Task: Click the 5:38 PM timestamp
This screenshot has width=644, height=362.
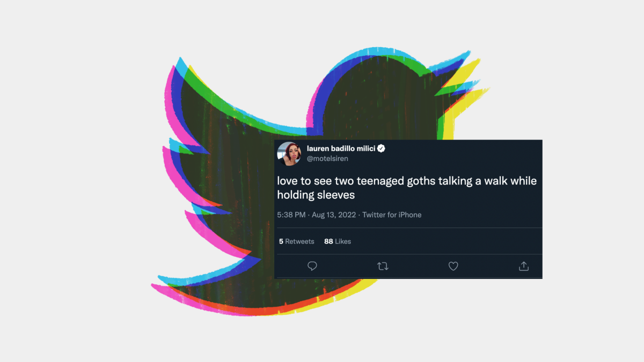Action: 291,215
